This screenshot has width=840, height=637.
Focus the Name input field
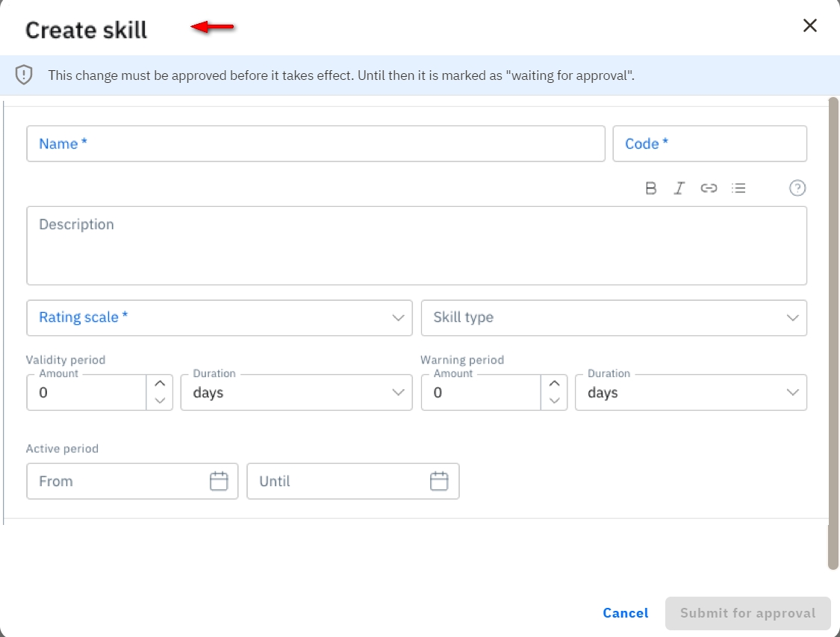[315, 144]
